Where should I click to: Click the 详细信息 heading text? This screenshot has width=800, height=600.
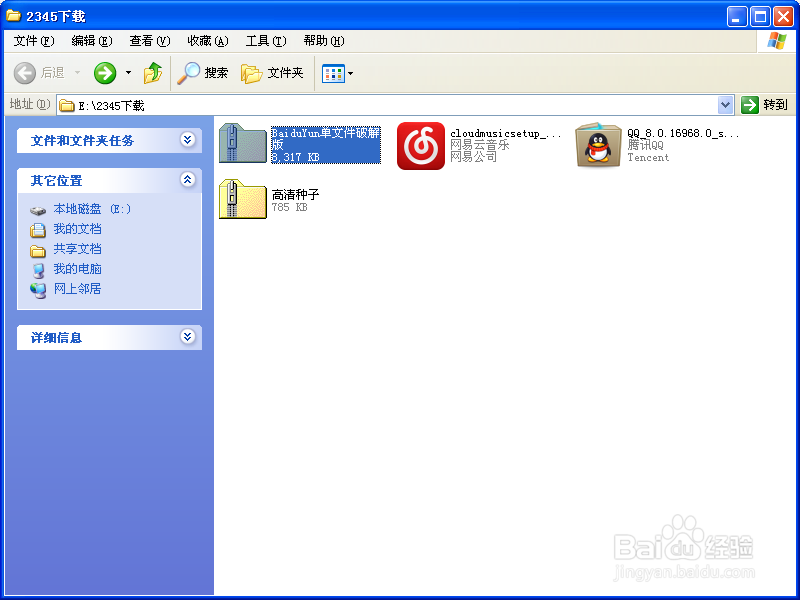tap(57, 338)
